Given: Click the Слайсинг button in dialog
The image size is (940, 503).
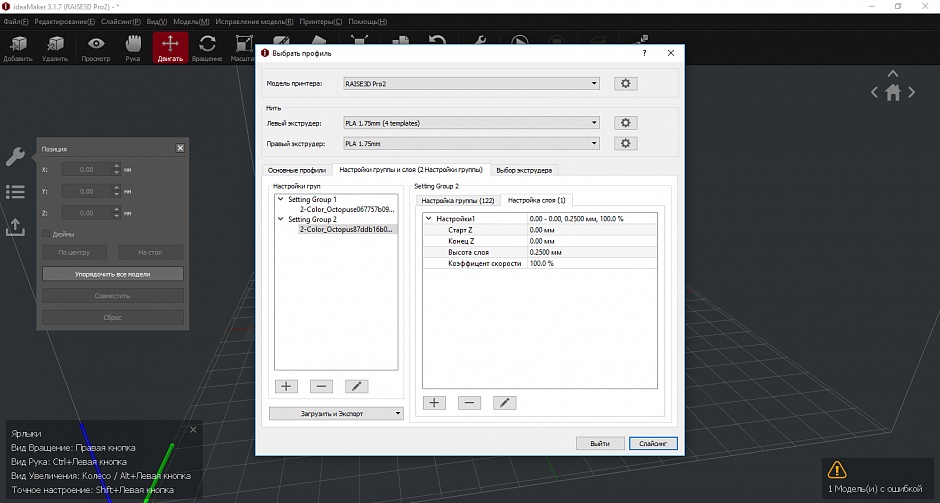Looking at the screenshot, I should point(654,443).
